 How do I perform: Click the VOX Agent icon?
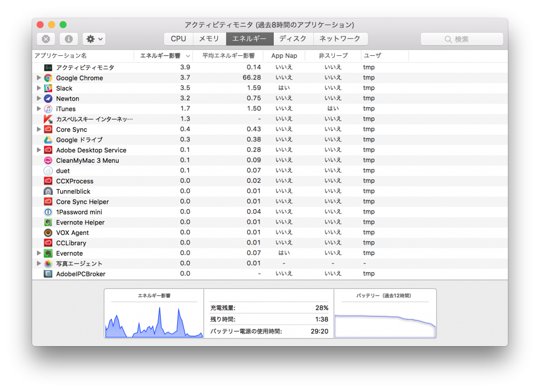pyautogui.click(x=48, y=233)
